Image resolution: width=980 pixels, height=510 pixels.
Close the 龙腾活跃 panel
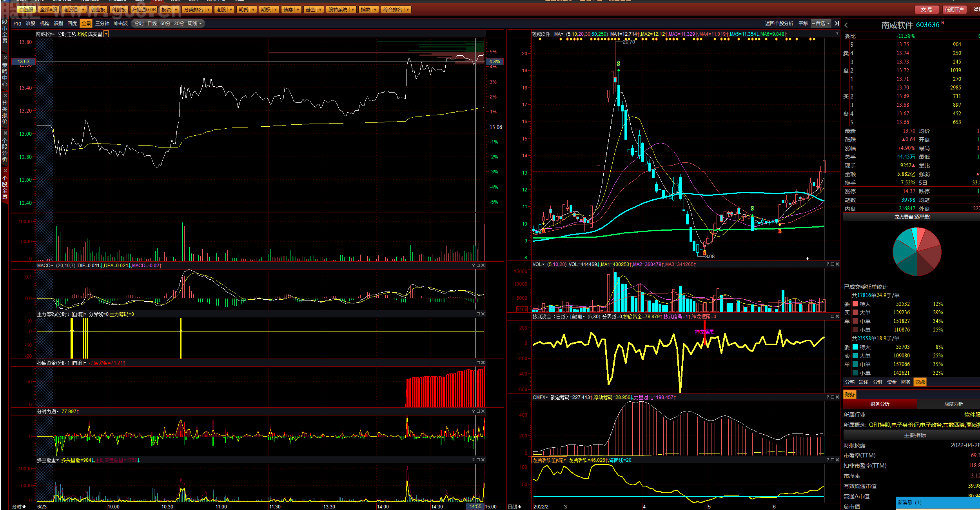click(x=837, y=460)
